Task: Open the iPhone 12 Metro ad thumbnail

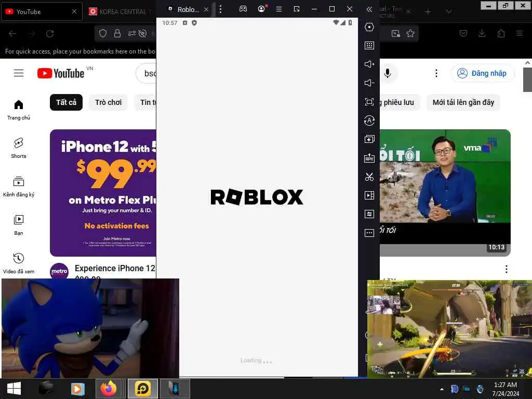Action: pos(103,193)
